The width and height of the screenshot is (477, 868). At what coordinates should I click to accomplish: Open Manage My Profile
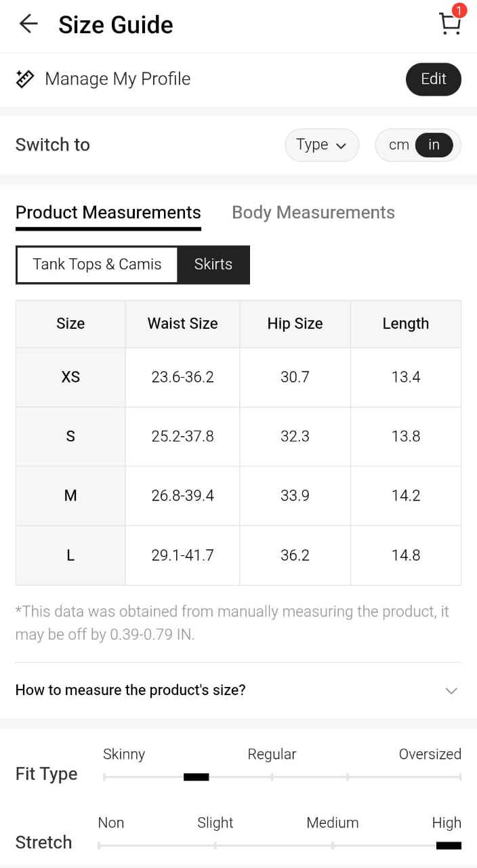(117, 79)
